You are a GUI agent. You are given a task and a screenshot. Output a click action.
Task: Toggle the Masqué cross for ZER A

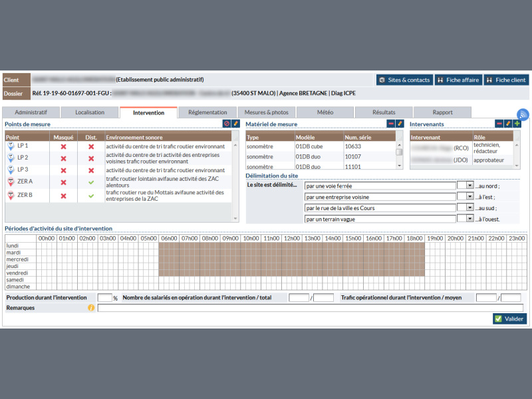point(63,182)
